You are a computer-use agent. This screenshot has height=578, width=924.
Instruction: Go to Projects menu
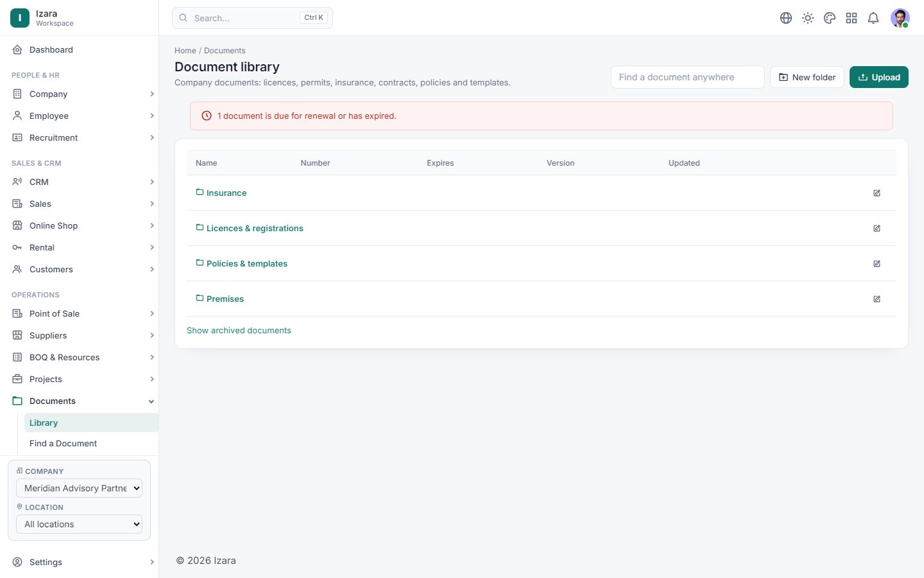tap(83, 379)
